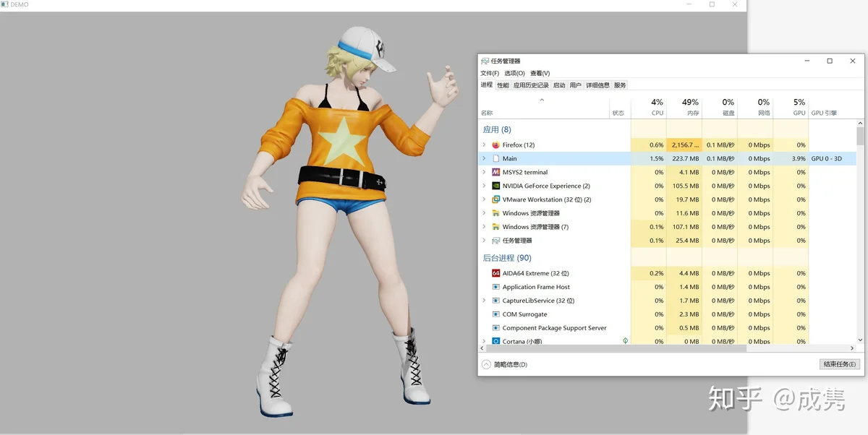Click the vertical scrollbar thumb in Task Manager

tap(860, 137)
